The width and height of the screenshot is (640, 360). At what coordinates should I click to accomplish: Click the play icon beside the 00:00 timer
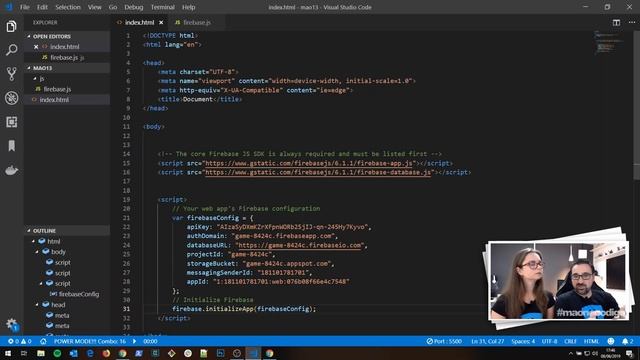click(x=134, y=341)
